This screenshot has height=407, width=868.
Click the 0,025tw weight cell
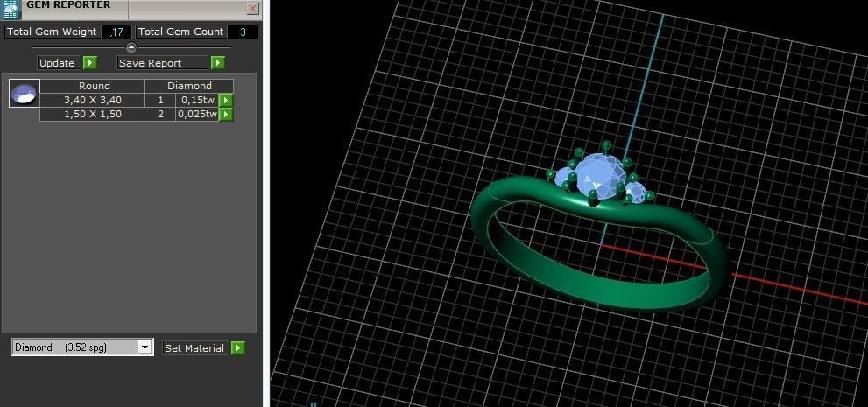tap(197, 115)
